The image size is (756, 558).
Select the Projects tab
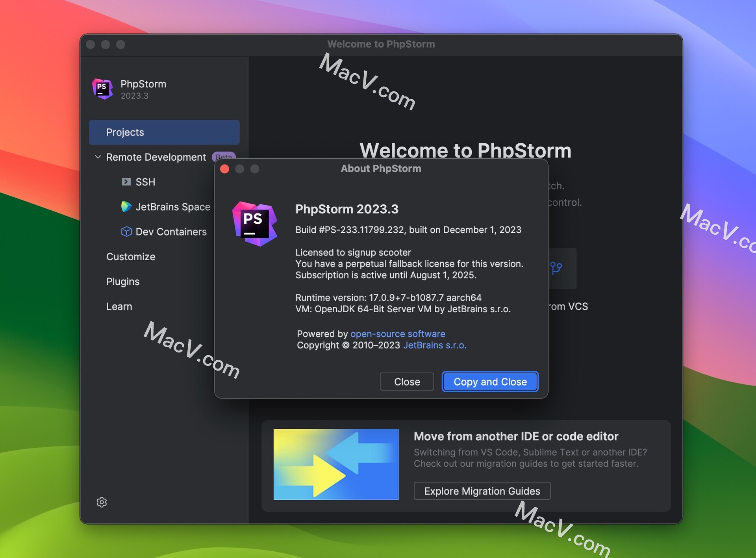[x=164, y=132]
